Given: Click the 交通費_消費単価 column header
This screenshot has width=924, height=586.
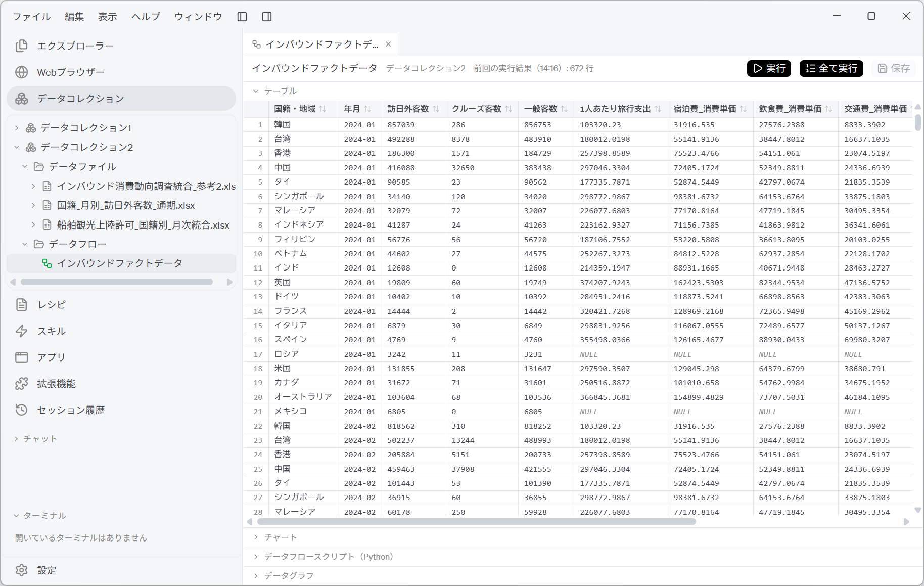Looking at the screenshot, I should pyautogui.click(x=875, y=109).
